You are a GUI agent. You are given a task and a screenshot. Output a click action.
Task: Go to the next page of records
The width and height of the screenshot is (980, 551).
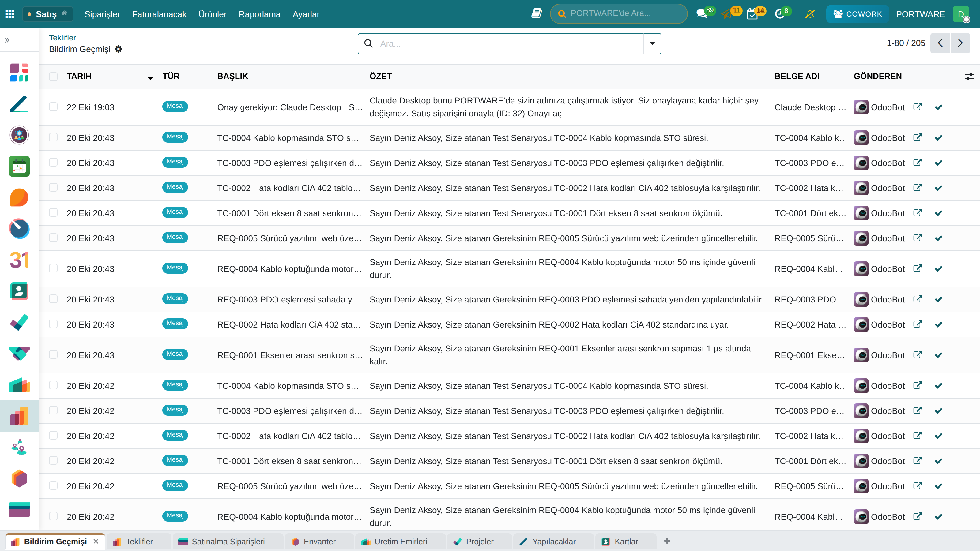960,43
